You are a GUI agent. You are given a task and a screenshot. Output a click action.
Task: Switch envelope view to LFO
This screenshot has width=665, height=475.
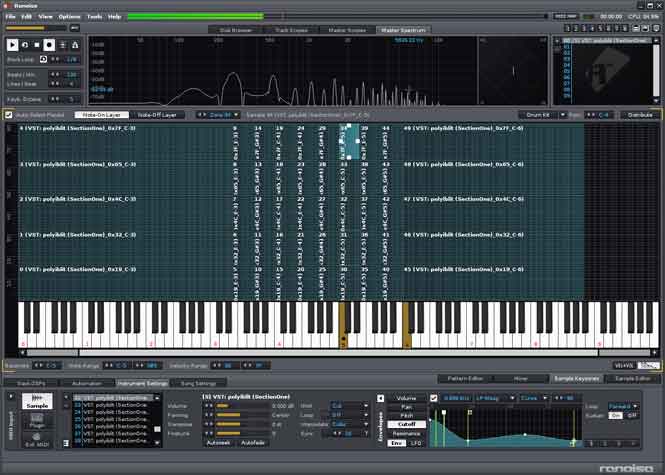tap(416, 443)
